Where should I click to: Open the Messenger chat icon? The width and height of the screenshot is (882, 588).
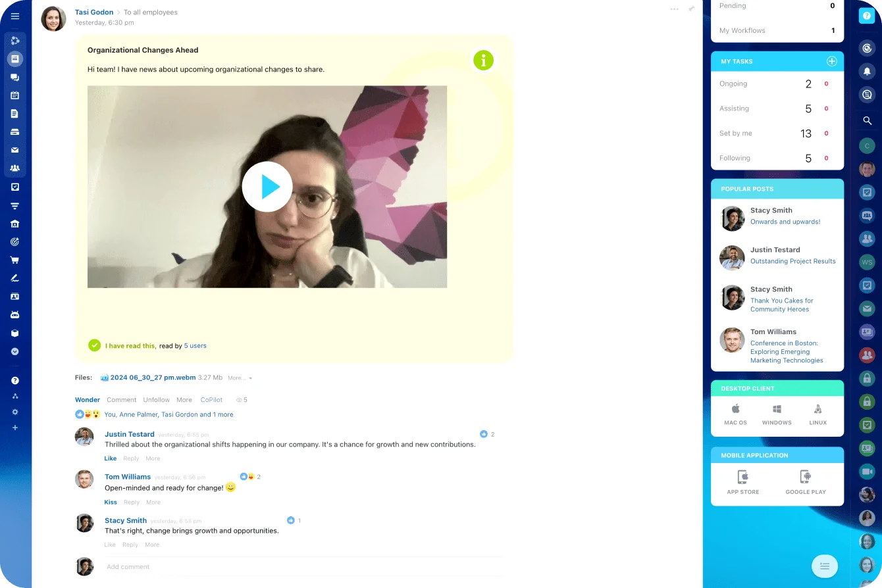point(14,76)
